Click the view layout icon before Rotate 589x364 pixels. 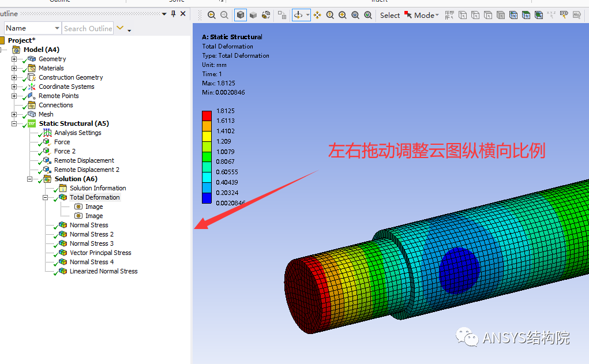[282, 15]
